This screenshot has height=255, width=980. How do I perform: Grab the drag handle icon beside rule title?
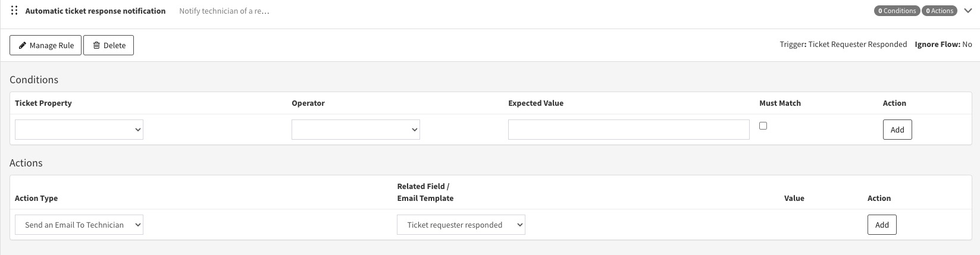click(x=14, y=11)
